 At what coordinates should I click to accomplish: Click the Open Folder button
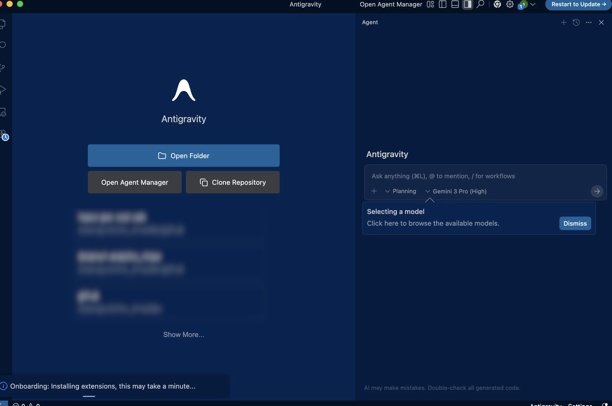click(x=183, y=156)
